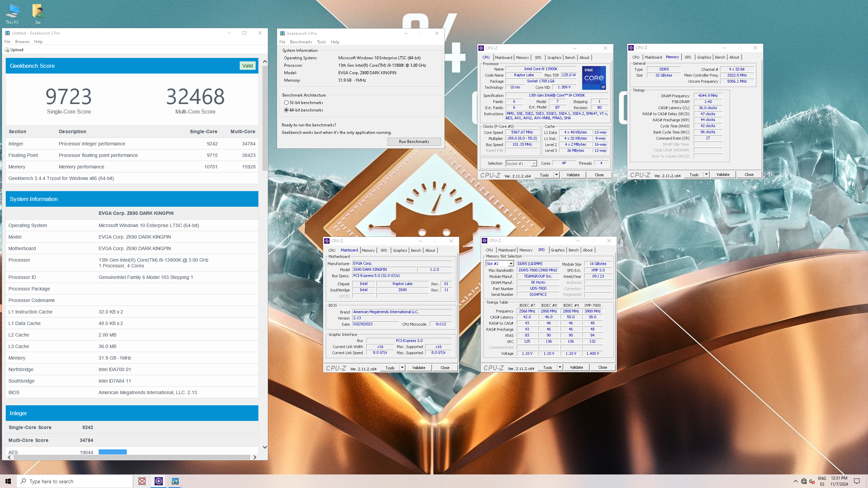
Task: Click the taskbar clock showing 12:31 PM
Action: [839, 481]
